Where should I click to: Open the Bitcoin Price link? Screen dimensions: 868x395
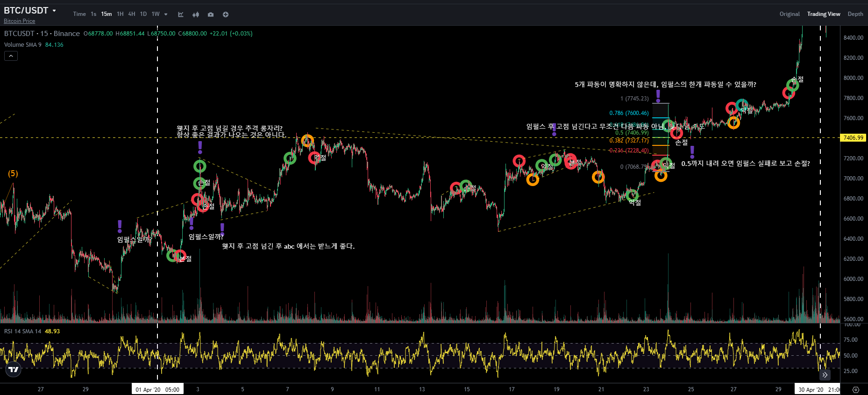pyautogui.click(x=20, y=21)
